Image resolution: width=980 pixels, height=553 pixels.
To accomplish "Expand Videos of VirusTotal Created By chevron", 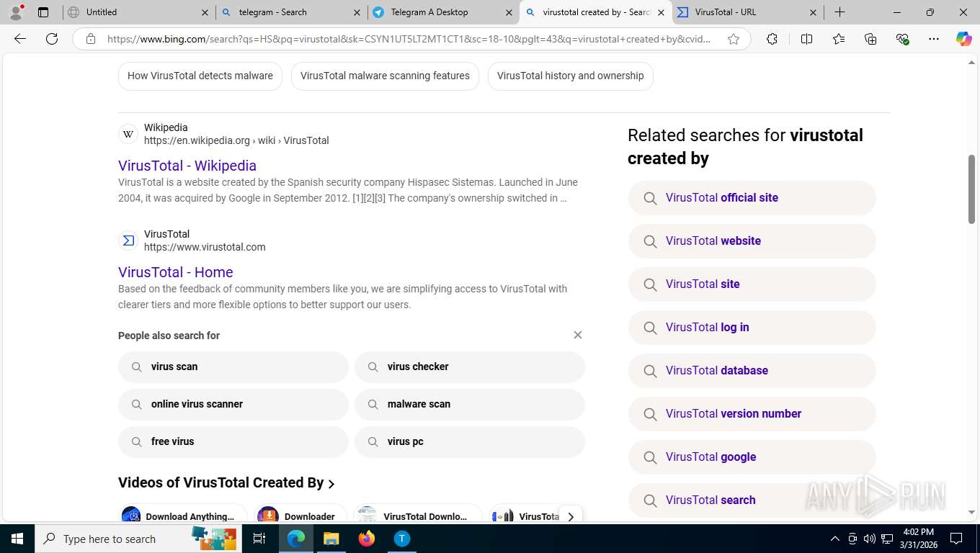I will click(331, 484).
